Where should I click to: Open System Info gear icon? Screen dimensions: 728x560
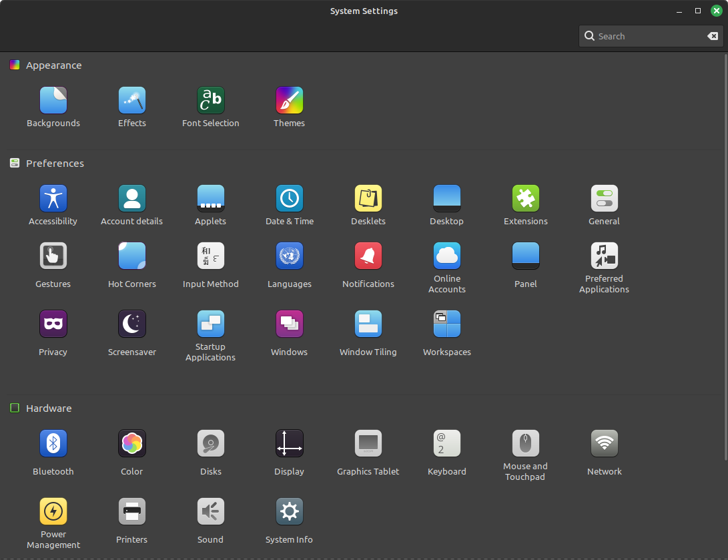click(289, 511)
